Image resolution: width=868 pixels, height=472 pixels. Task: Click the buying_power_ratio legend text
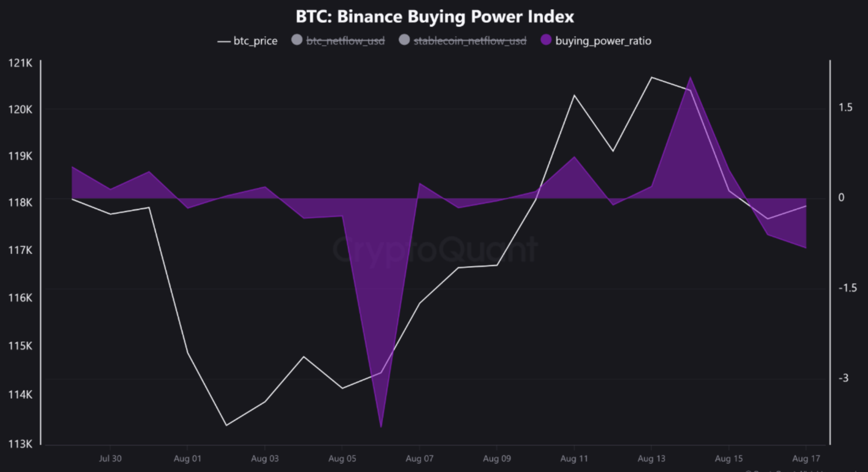[603, 41]
